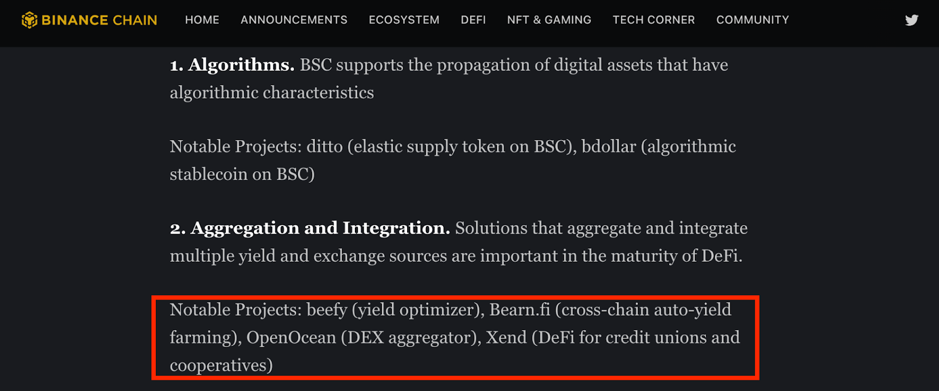Select NFT & GAMING in navigation

pyautogui.click(x=549, y=20)
